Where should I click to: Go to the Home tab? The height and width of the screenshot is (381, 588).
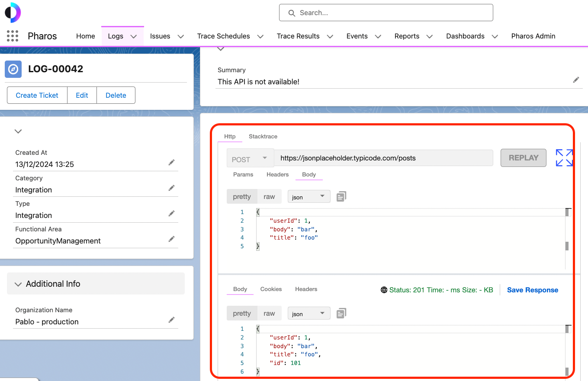(x=86, y=36)
